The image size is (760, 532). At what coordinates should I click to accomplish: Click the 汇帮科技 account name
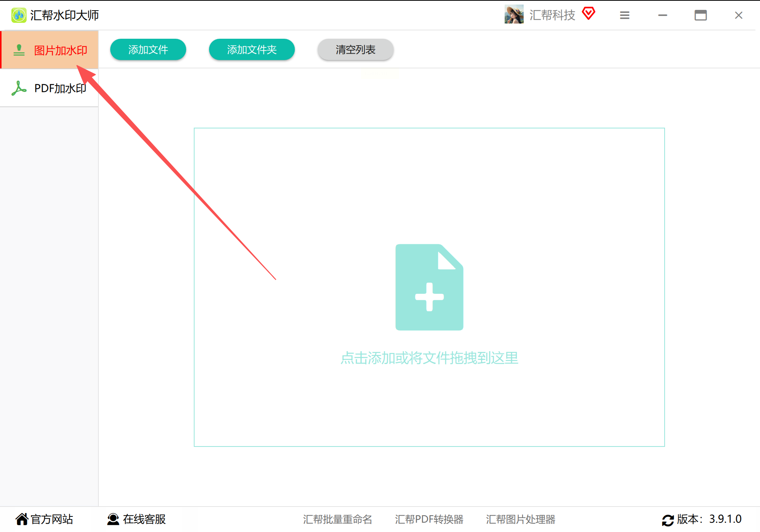point(552,15)
